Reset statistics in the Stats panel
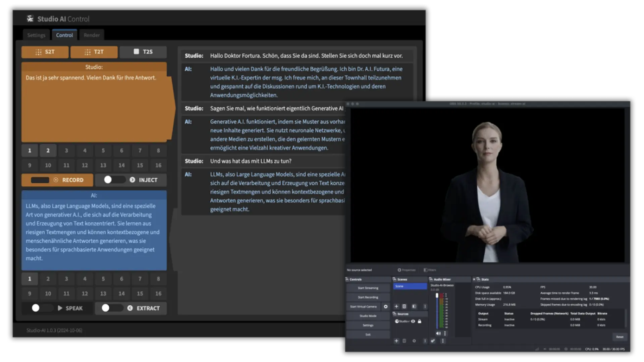Screen dimensions: 644x362 click(620, 337)
